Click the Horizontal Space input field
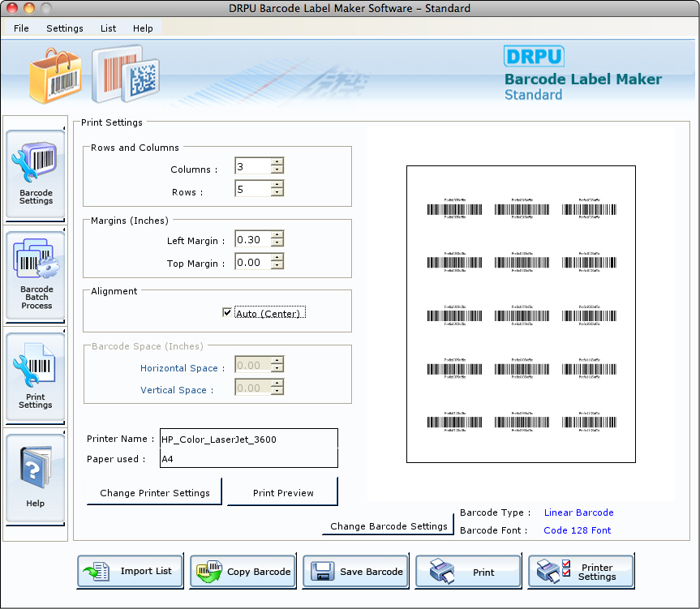The width and height of the screenshot is (700, 609). [x=253, y=364]
